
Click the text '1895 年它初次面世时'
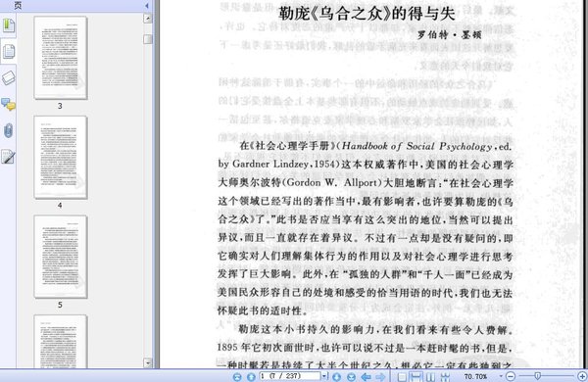(x=266, y=348)
